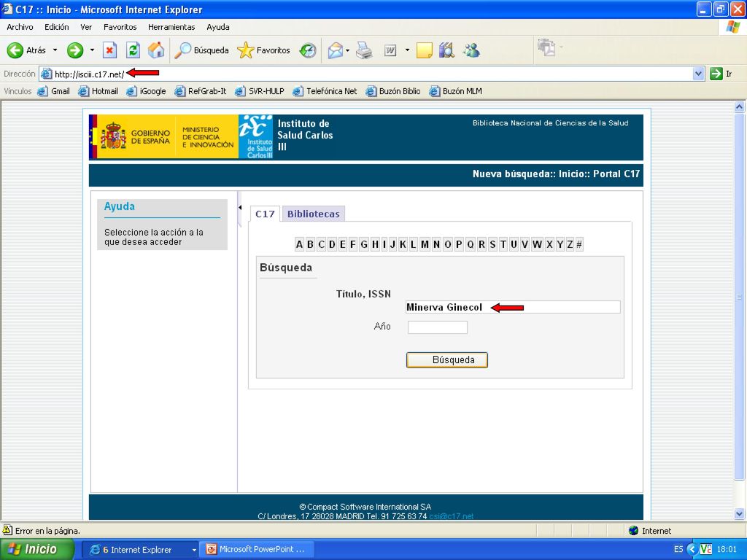Click the Instituto de Salud Carlos III logo
This screenshot has height=560, width=747.
pos(256,136)
